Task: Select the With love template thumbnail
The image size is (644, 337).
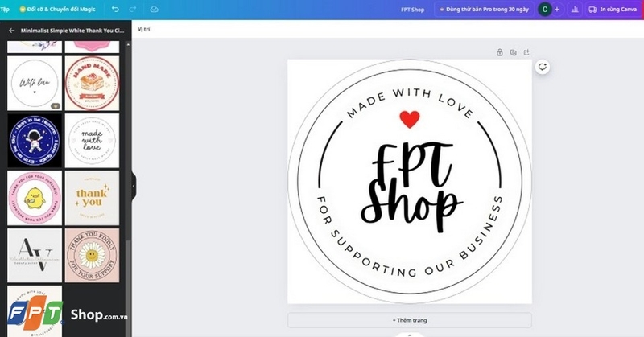Action: point(35,83)
